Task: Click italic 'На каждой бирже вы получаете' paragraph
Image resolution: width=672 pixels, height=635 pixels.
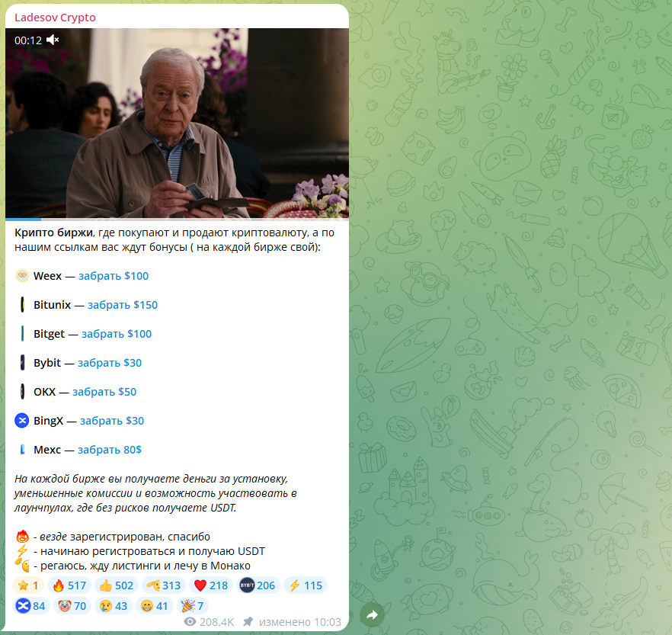Action: pos(155,493)
